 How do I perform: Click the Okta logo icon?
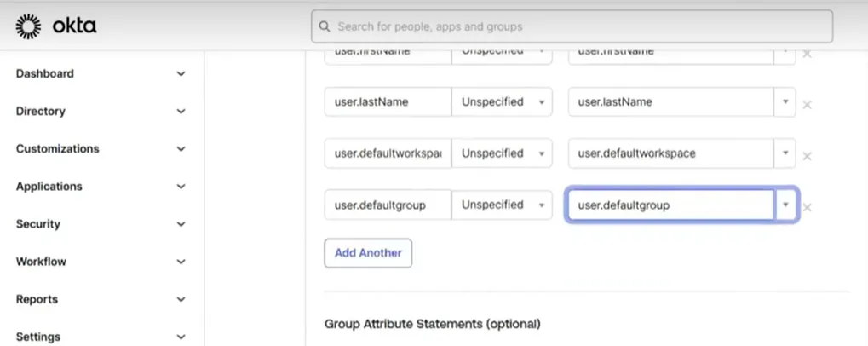27,26
